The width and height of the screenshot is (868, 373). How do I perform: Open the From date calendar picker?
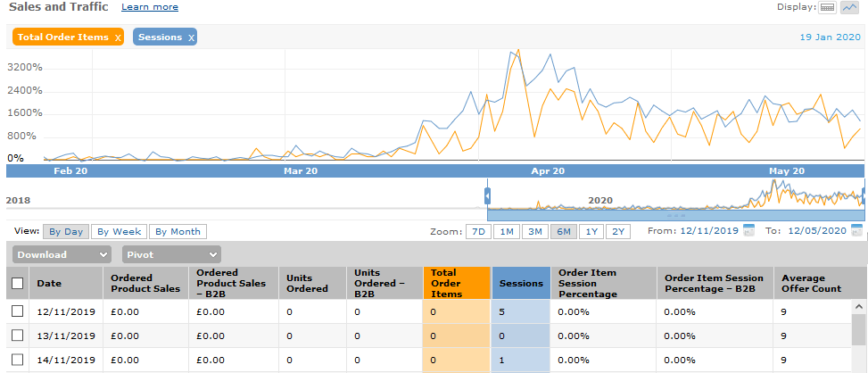click(x=748, y=231)
